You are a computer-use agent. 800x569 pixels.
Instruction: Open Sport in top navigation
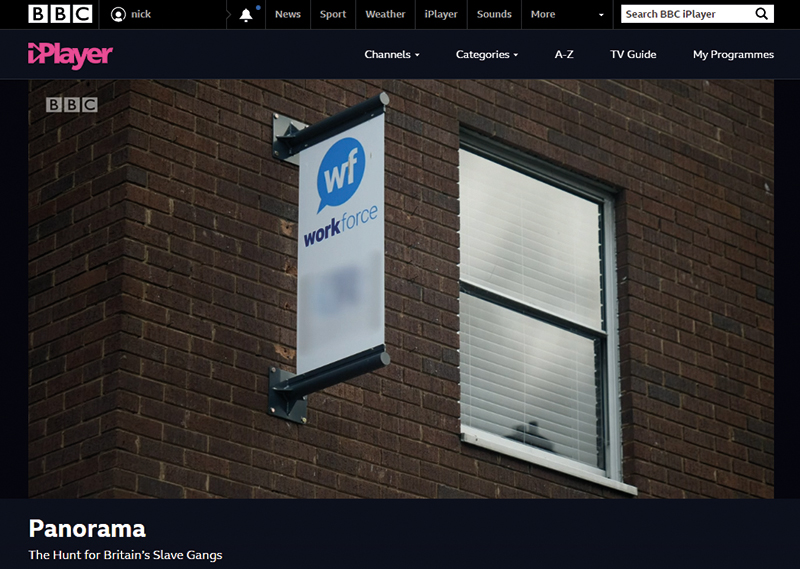click(x=333, y=14)
